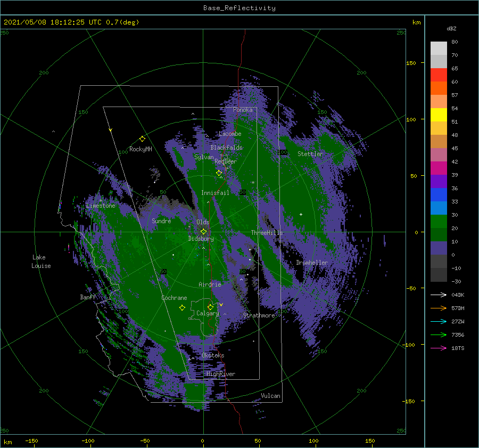Click the Lacombe city label
Screen dimensions: 479x448
230,134
